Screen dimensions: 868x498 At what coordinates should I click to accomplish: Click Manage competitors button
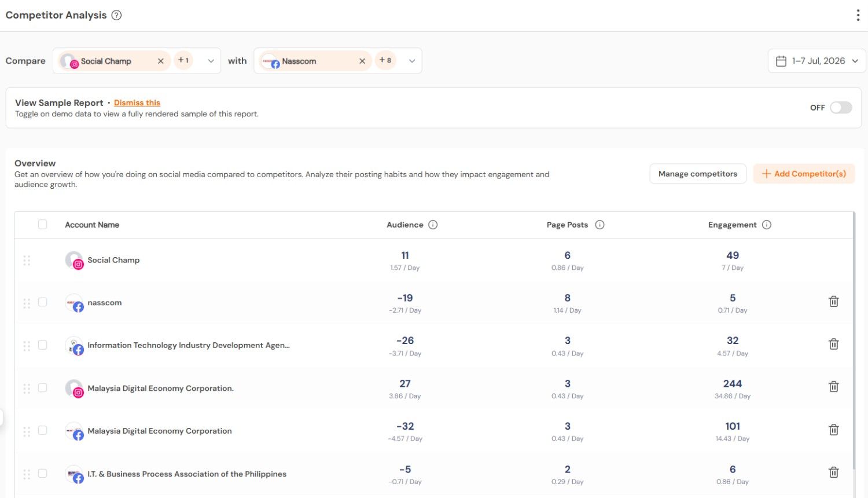[698, 174]
